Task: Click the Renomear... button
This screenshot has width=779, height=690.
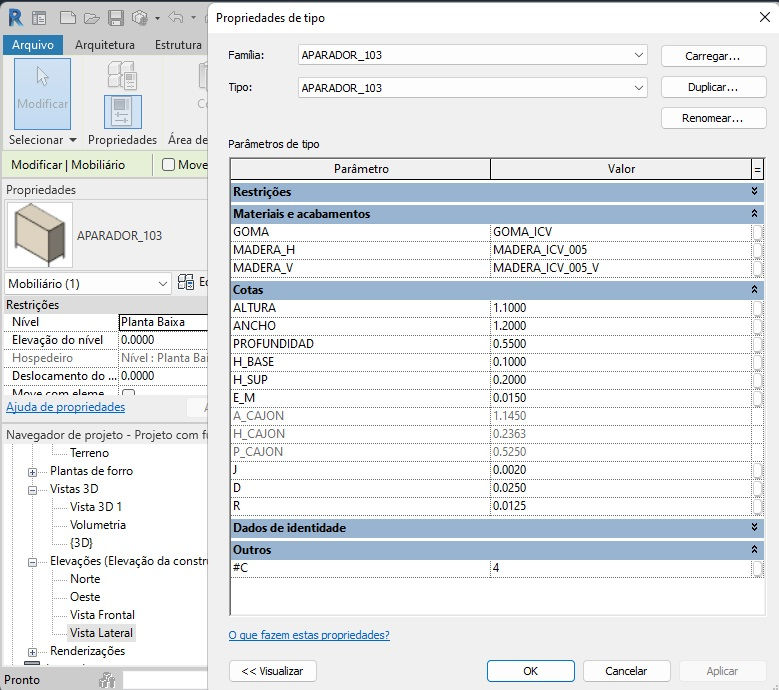Action: 713,118
